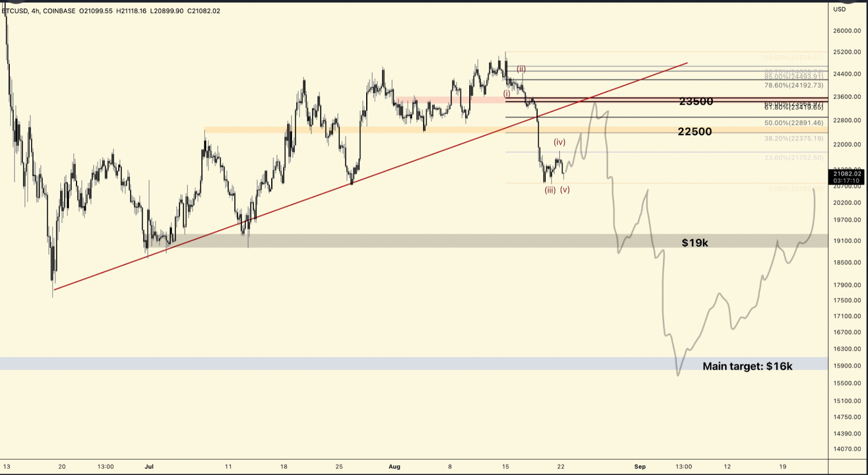Click the 23.60%(21752.50) Fibonacci label
Viewport: 868px width, 475px height.
[x=794, y=157]
